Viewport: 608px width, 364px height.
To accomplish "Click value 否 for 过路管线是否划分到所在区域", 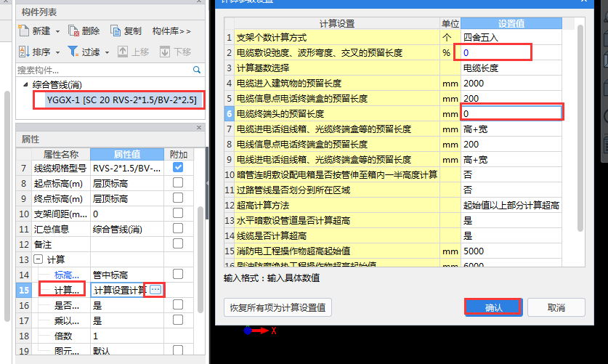I will pyautogui.click(x=511, y=190).
